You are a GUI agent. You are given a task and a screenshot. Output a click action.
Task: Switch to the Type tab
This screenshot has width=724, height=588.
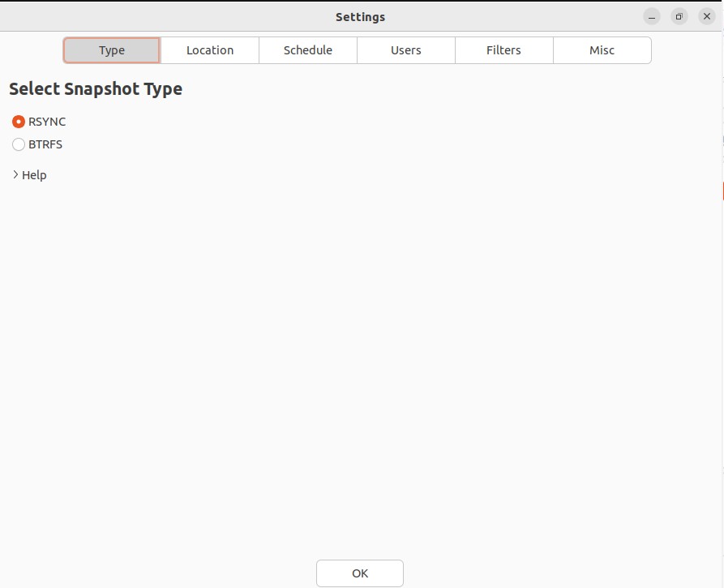[x=112, y=50]
